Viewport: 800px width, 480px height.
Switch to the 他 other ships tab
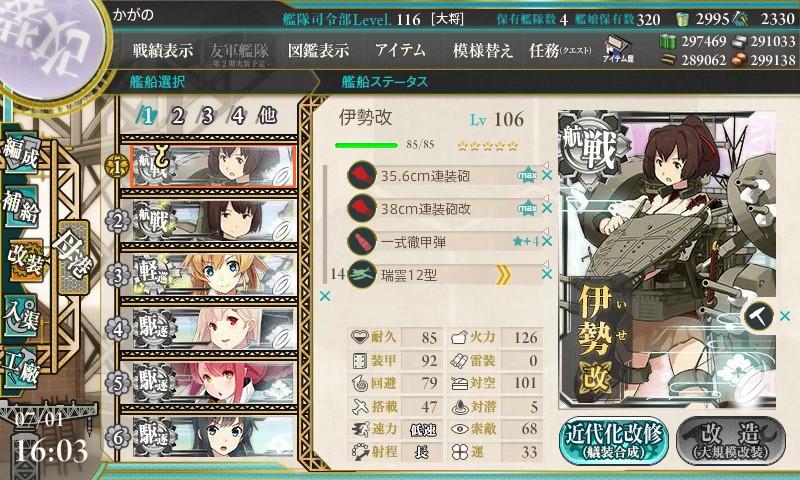pyautogui.click(x=267, y=116)
